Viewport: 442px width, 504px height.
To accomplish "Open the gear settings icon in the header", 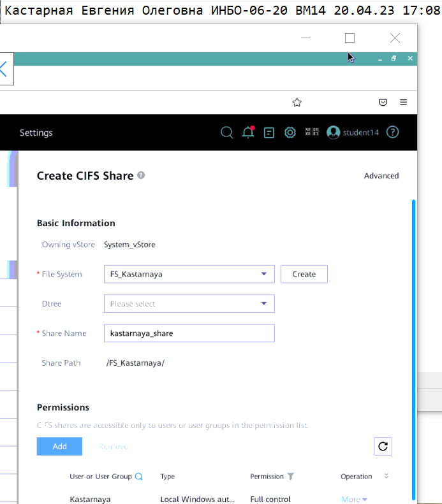I will pyautogui.click(x=290, y=133).
